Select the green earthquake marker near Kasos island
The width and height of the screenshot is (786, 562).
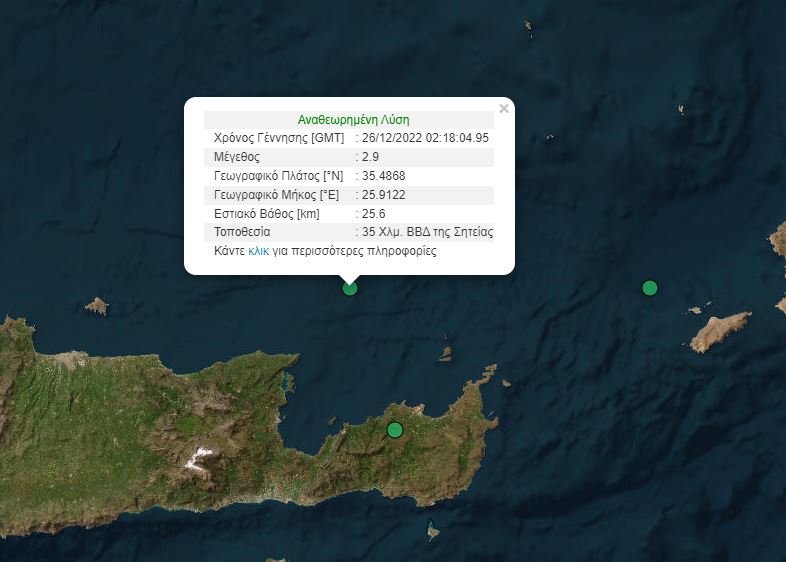(x=650, y=288)
